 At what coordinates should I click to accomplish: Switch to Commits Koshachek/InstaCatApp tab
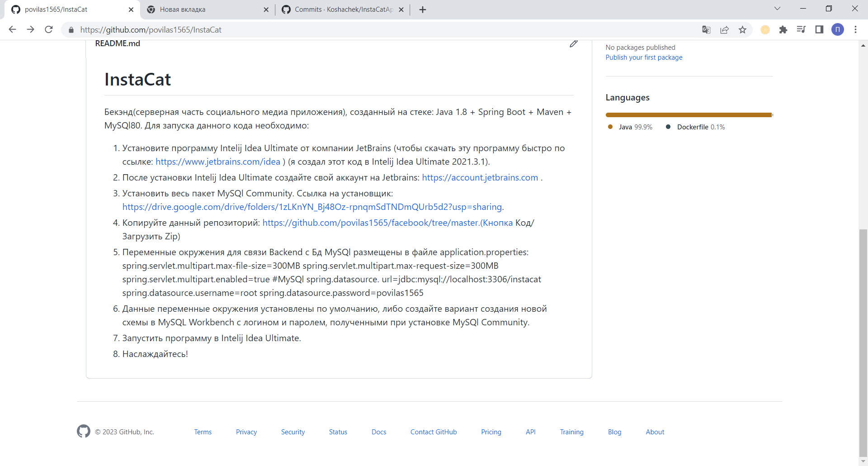click(x=343, y=10)
